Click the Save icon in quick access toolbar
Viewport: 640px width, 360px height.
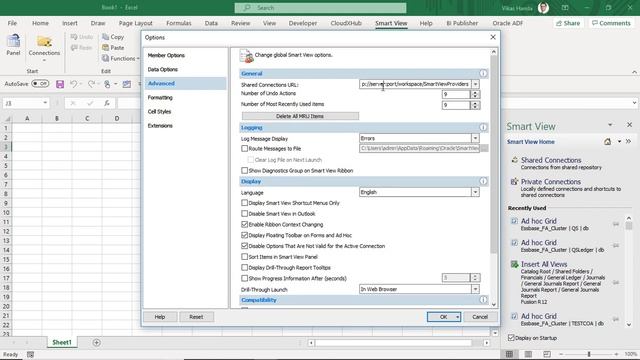coord(60,84)
